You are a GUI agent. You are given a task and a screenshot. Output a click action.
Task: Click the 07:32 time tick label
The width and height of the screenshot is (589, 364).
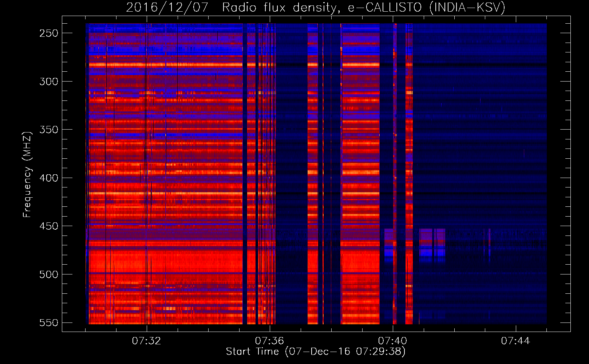coord(146,341)
